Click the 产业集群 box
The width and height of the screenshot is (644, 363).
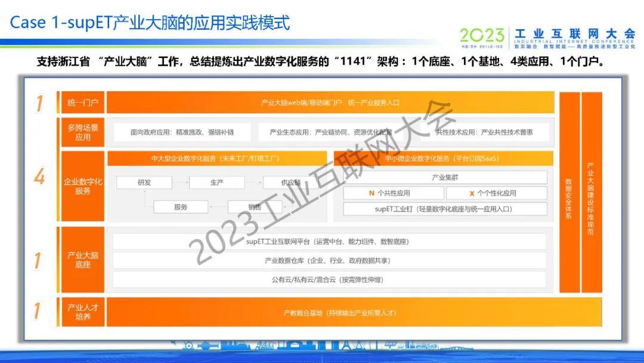[x=445, y=177]
